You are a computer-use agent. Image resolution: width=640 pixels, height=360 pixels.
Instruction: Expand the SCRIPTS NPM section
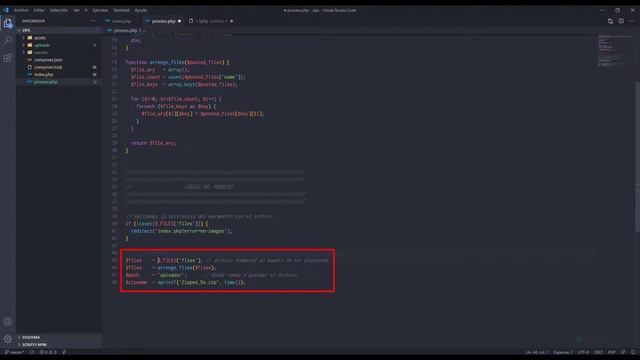point(33,345)
